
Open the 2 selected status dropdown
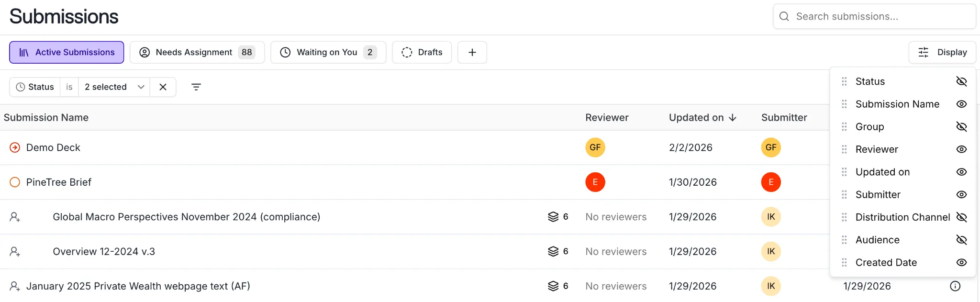click(x=114, y=87)
